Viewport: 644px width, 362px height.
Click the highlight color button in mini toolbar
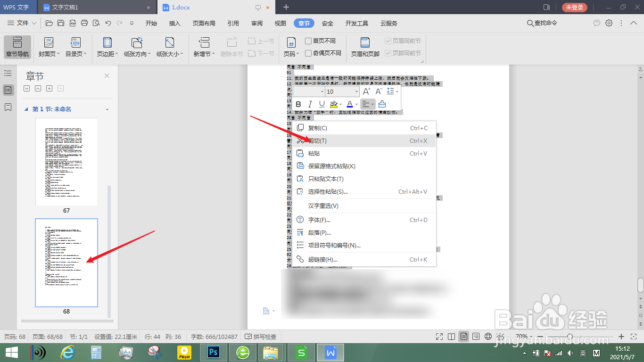coord(334,104)
